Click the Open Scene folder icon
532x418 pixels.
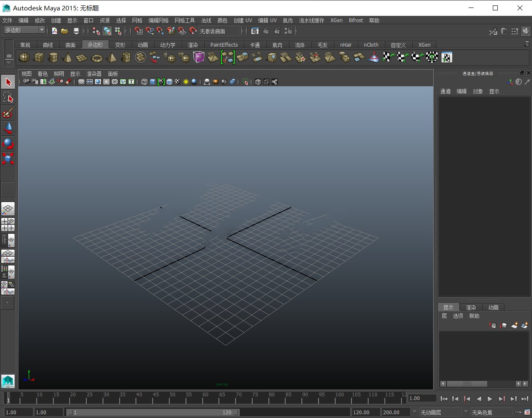(65, 31)
